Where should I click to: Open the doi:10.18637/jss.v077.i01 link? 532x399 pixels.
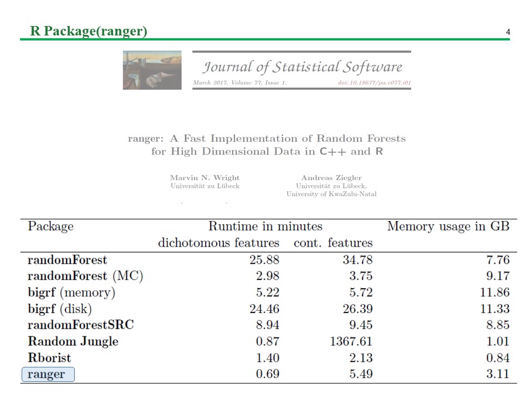click(374, 83)
